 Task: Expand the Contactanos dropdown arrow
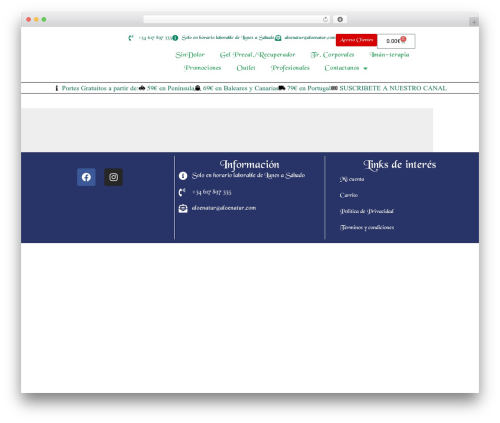pos(365,69)
